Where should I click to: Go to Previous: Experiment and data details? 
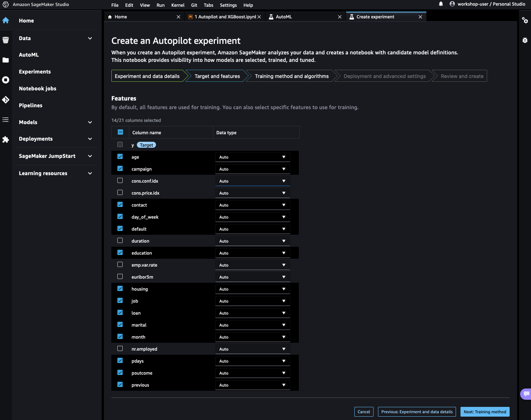point(417,412)
